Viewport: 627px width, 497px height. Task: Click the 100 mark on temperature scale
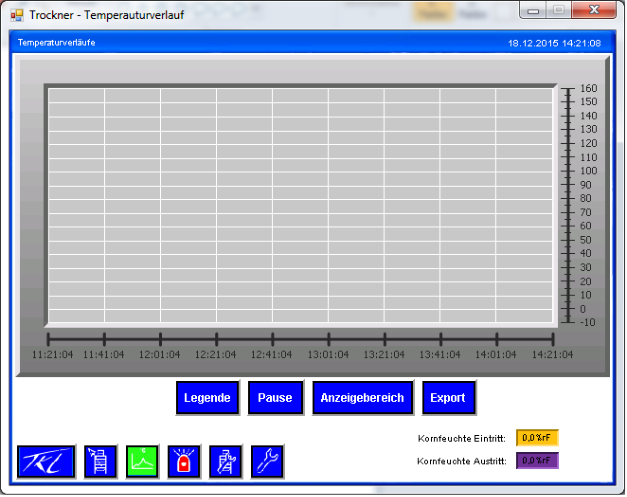click(x=588, y=171)
